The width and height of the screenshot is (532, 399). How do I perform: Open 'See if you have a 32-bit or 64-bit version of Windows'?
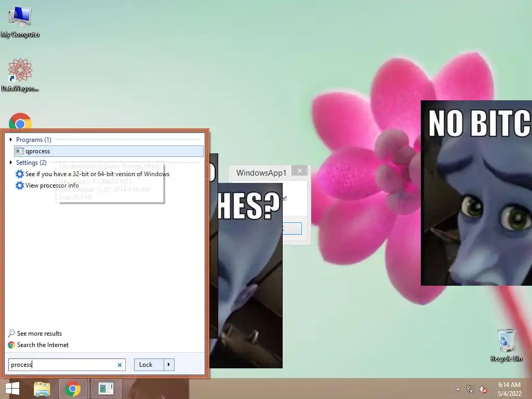pyautogui.click(x=97, y=174)
